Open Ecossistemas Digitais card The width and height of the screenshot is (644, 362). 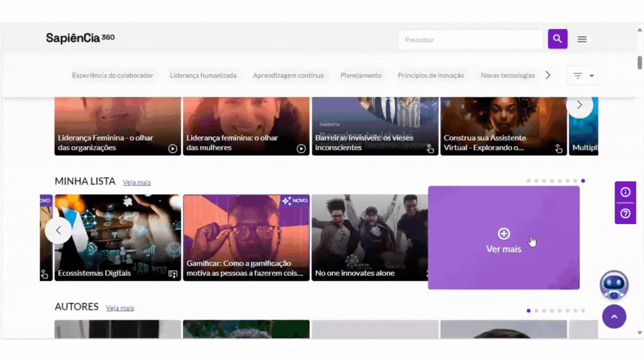117,237
